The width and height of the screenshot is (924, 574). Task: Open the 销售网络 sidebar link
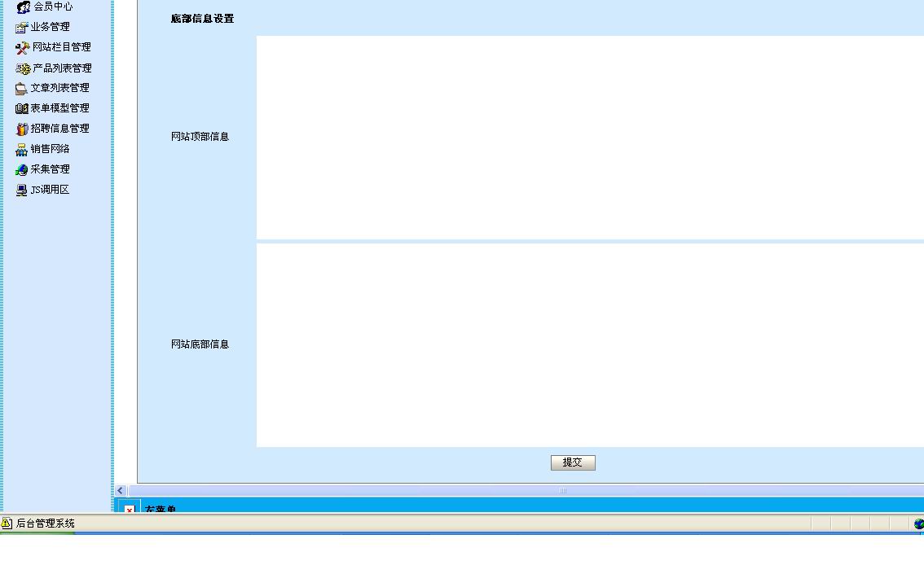[x=50, y=149]
